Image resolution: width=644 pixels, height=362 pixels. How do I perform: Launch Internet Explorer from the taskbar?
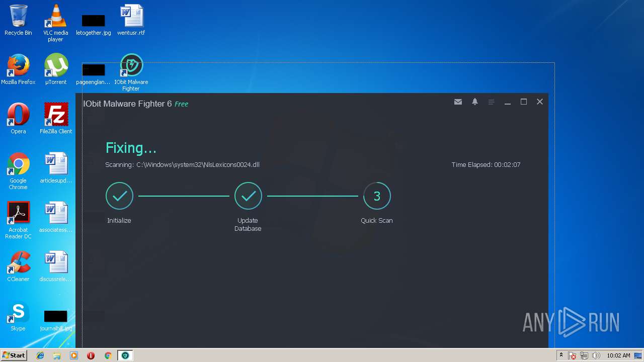click(40, 355)
